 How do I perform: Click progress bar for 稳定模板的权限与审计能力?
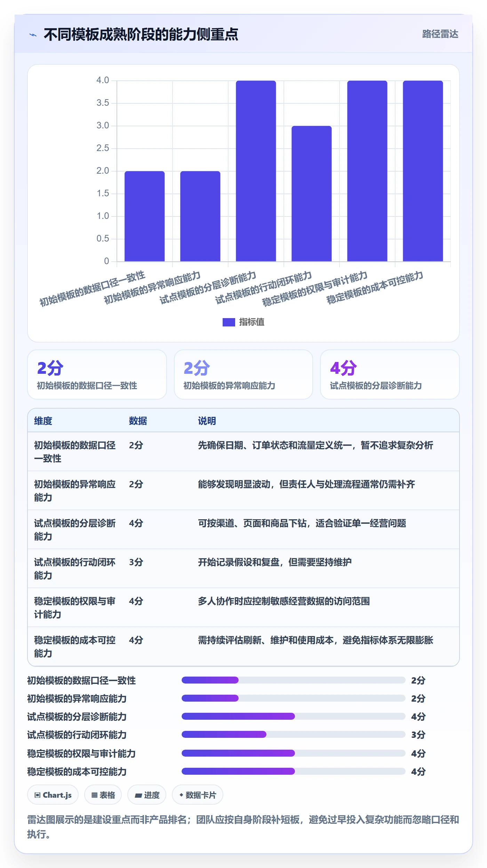click(x=294, y=753)
